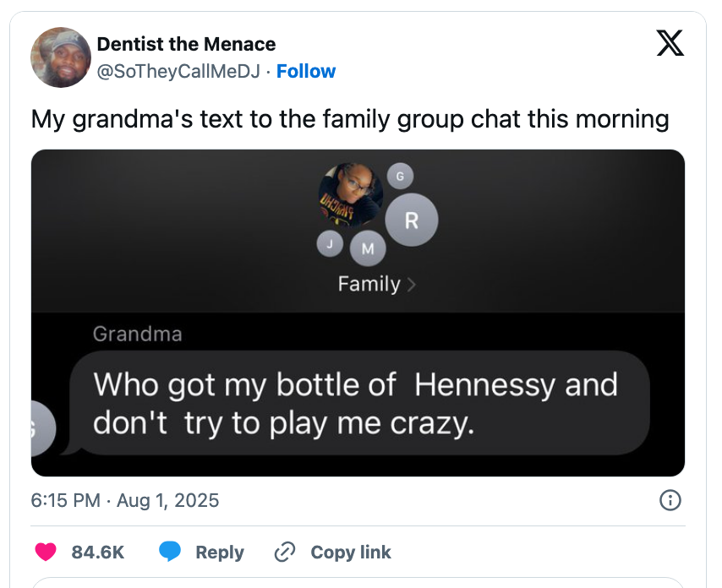Open the Family chat header in the image
The image size is (722, 588).
pyautogui.click(x=370, y=284)
